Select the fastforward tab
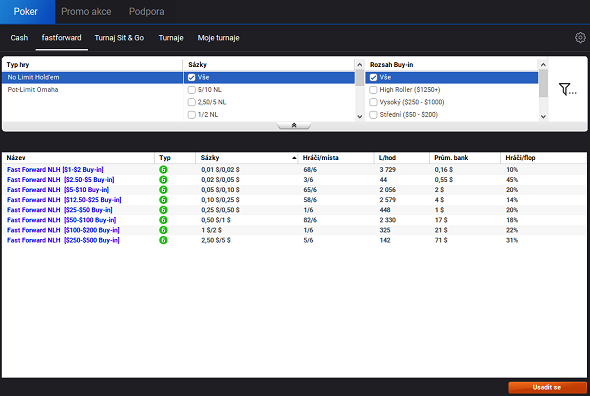Image resolution: width=590 pixels, height=396 pixels. pos(61,38)
